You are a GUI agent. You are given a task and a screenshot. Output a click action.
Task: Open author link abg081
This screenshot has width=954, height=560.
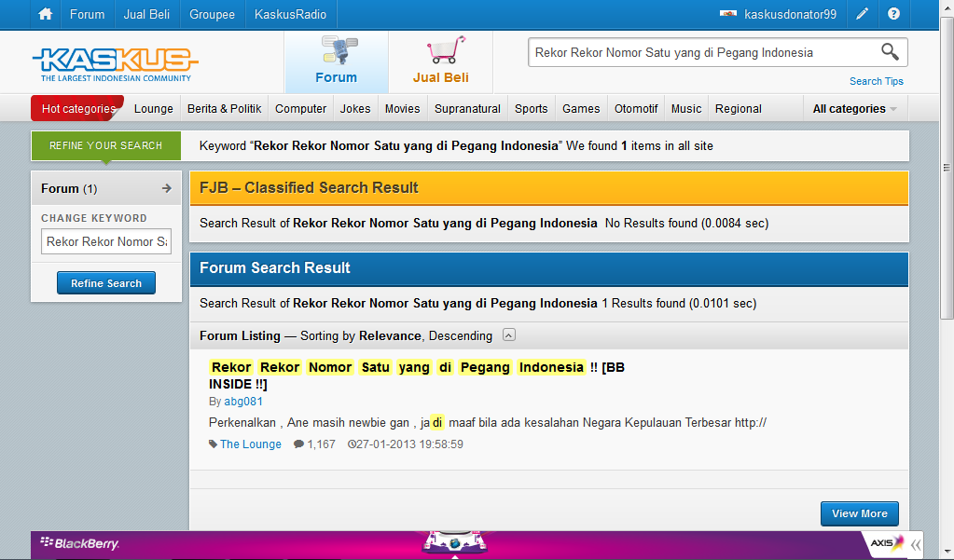(x=243, y=402)
